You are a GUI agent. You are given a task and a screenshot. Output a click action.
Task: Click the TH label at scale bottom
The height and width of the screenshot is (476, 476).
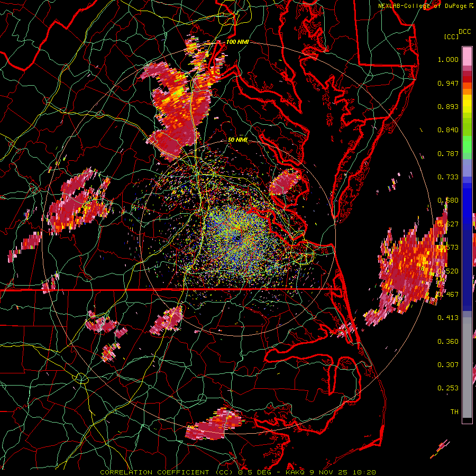pyautogui.click(x=454, y=412)
